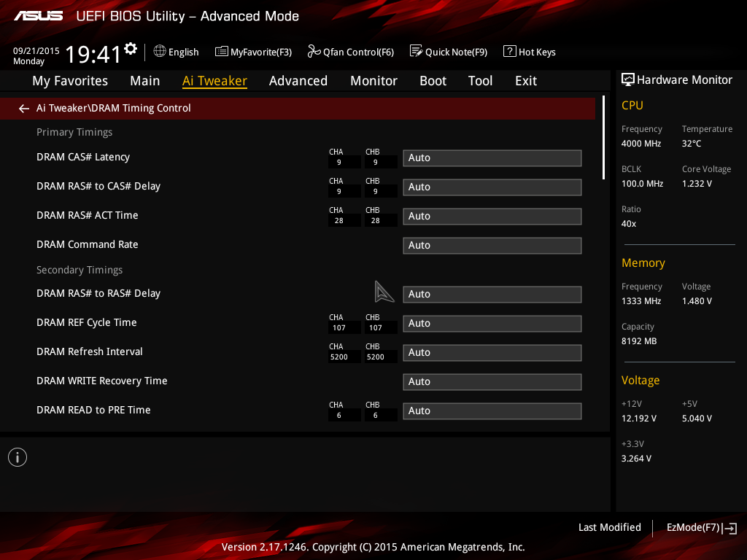Switch to the Main tab
The image size is (747, 560).
point(145,81)
